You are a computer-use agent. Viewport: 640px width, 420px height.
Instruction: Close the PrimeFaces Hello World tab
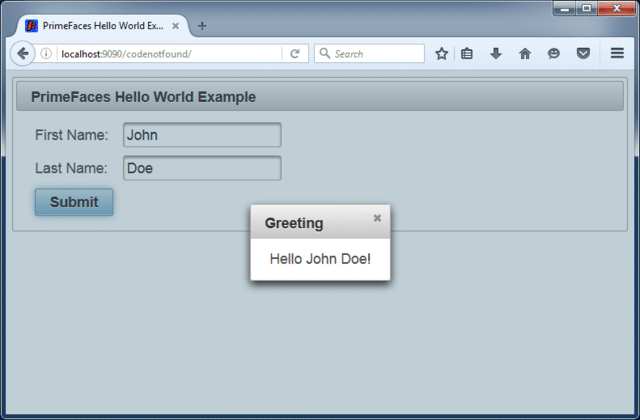[176, 26]
